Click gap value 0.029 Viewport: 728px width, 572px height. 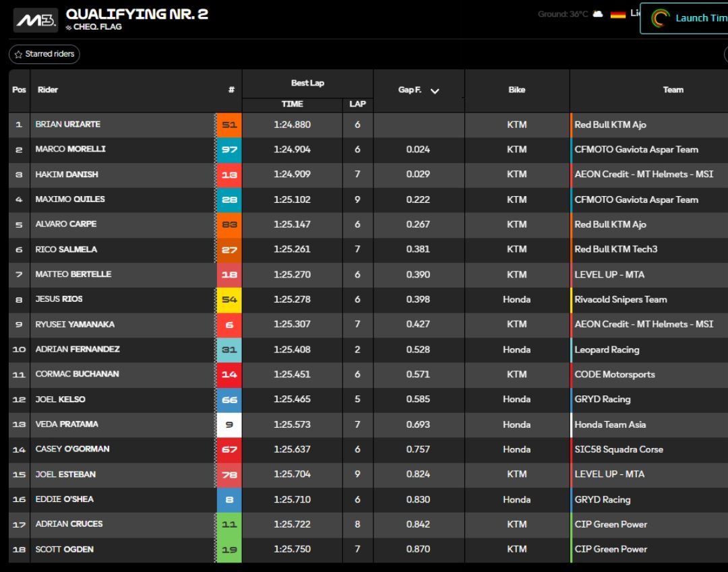tap(418, 174)
